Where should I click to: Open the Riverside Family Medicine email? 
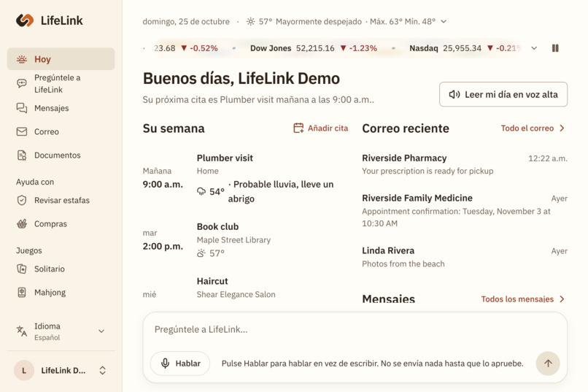pos(465,210)
